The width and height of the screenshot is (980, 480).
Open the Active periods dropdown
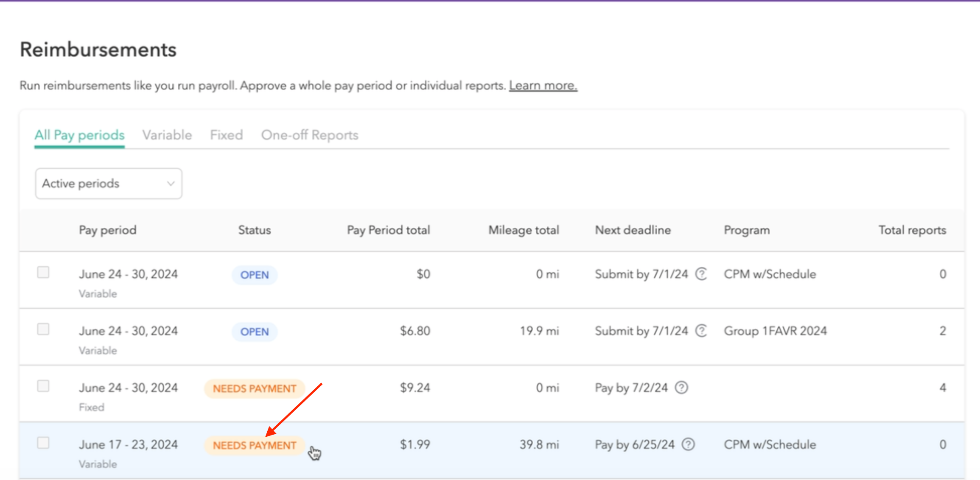tap(109, 184)
